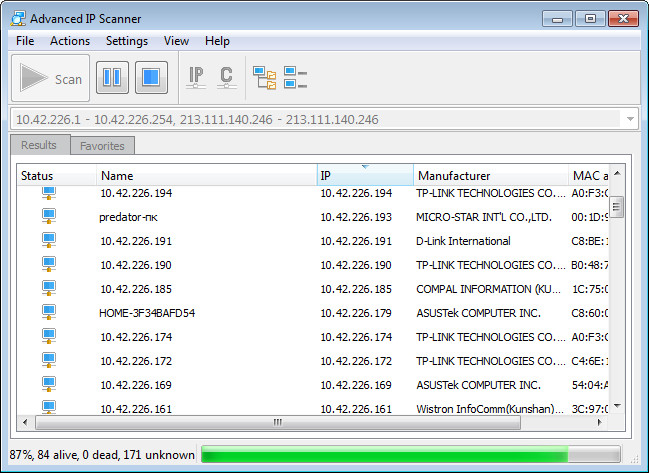
Task: Click the computer icon beside predator-пк
Action: [48, 216]
